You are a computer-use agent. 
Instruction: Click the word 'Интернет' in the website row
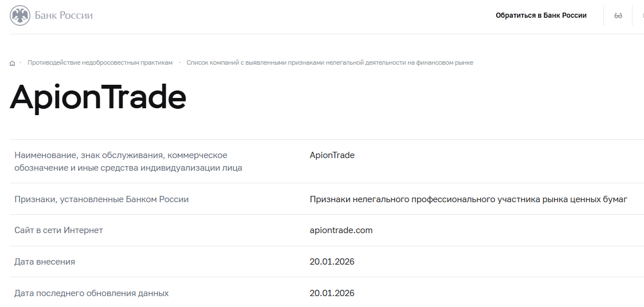coord(85,230)
